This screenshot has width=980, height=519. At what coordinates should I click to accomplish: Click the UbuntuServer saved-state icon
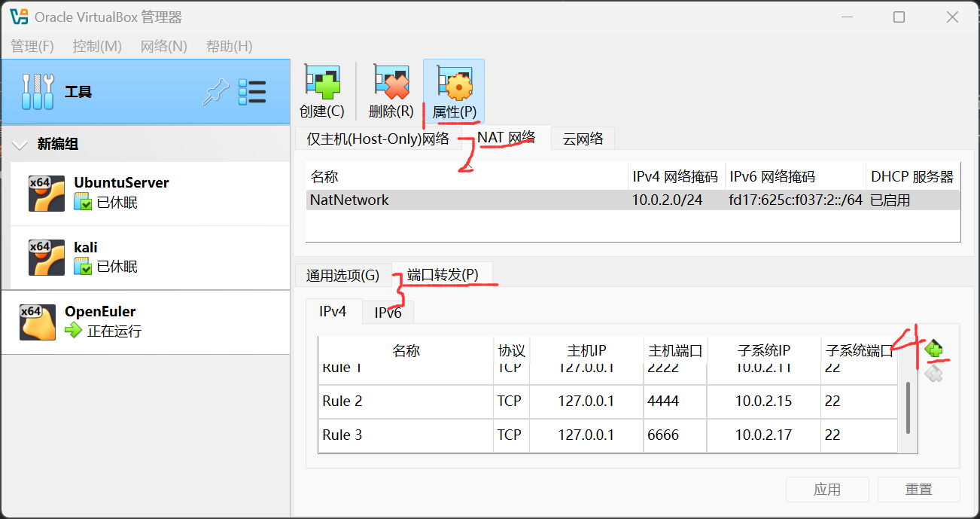(x=82, y=202)
